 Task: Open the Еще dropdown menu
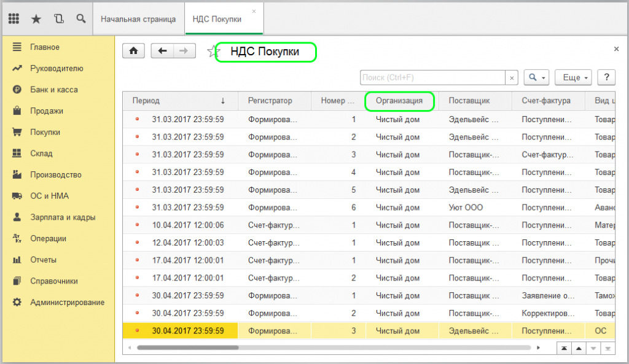(x=572, y=77)
